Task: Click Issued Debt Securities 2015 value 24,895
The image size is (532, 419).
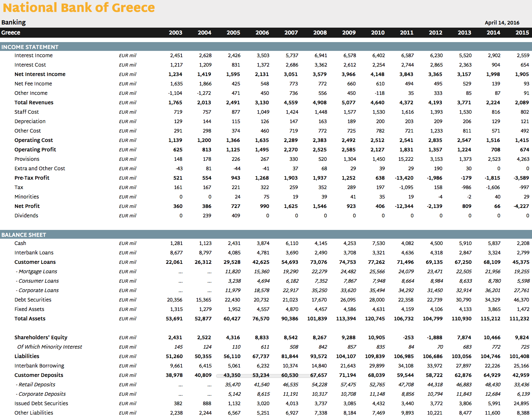Action: click(x=521, y=404)
